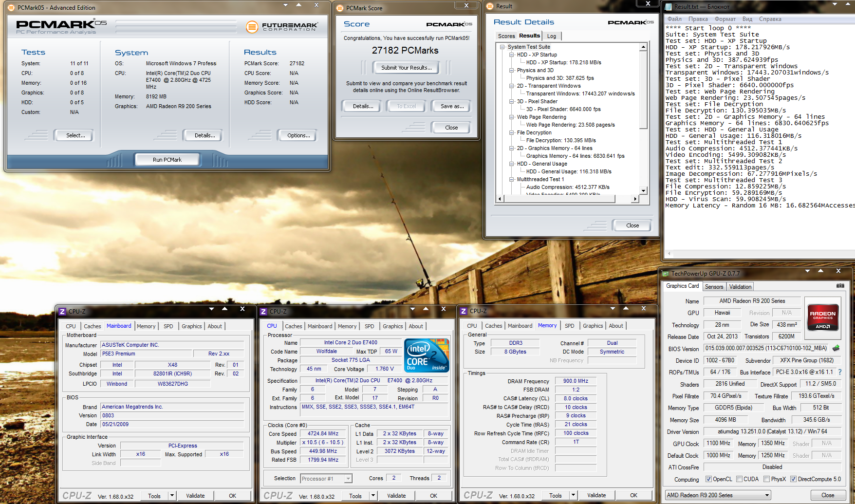Image resolution: width=855 pixels, height=504 pixels.
Task: Click the PCMark Score window title icon
Action: click(x=340, y=8)
